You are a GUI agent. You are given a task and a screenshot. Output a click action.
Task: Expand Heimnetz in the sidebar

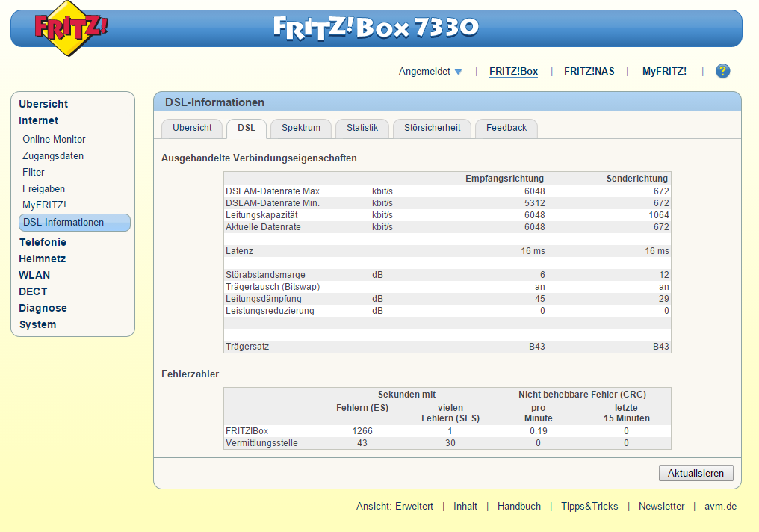pyautogui.click(x=42, y=259)
